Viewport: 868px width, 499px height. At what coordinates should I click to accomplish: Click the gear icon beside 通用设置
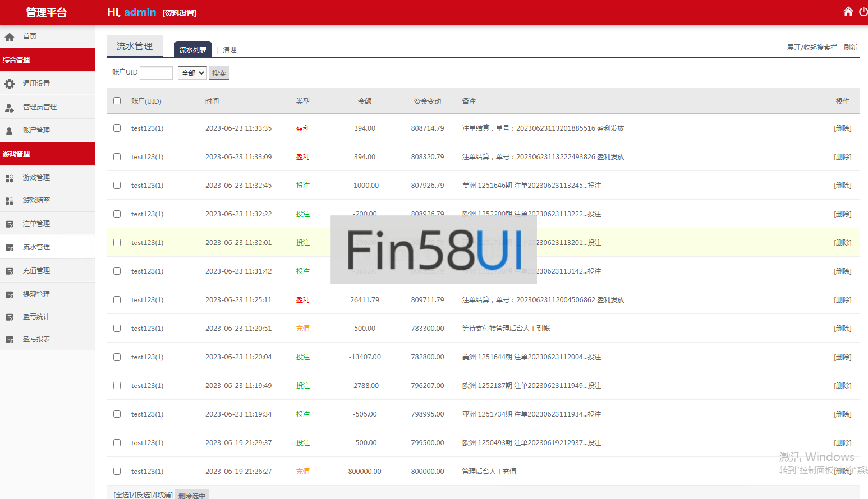[x=10, y=84]
